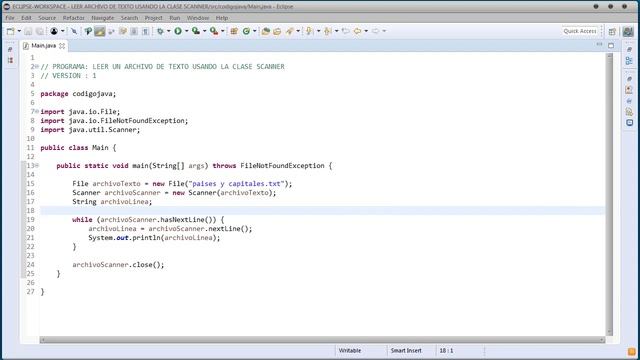640x360 pixels.
Task: Open the blue Console icon in the right trim
Action: [629, 122]
